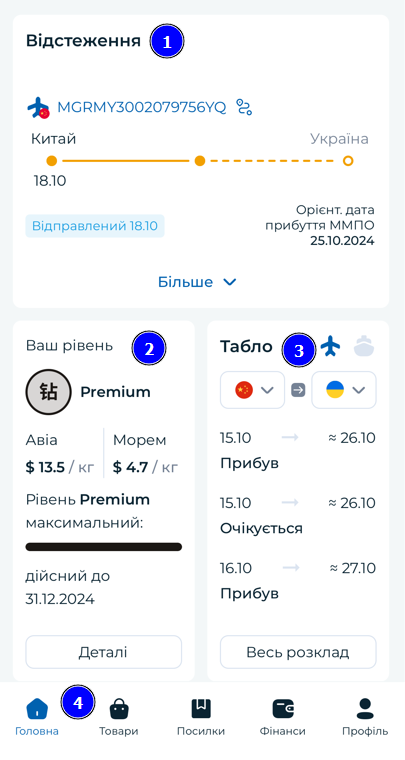This screenshot has height=760, width=405.
Task: Open the destination country Ukraine flag dropdown
Action: (x=344, y=390)
